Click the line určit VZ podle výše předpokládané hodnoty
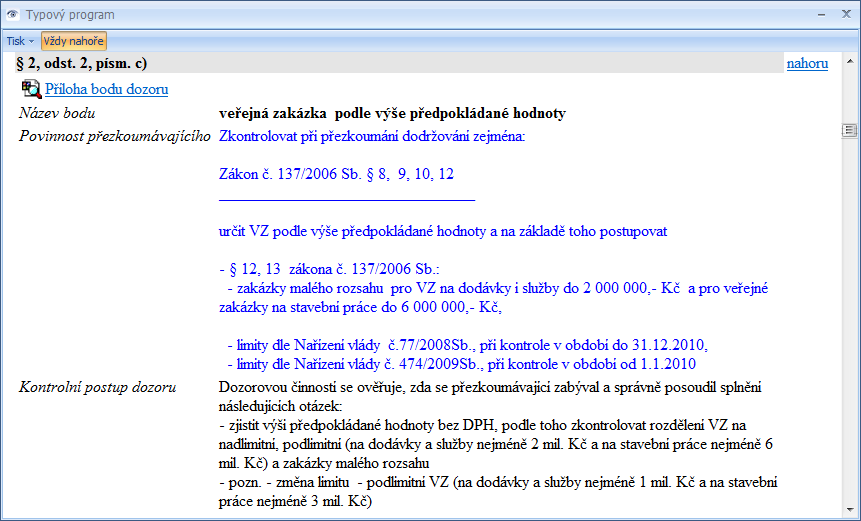This screenshot has height=521, width=861. (443, 232)
